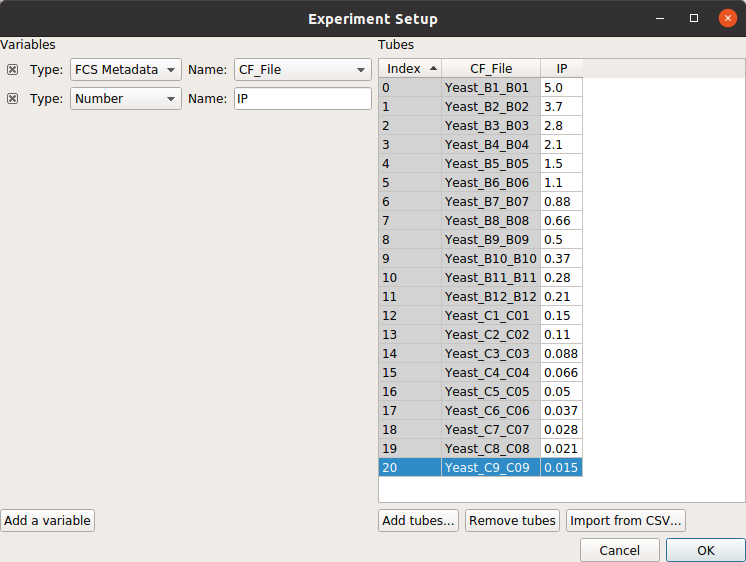Click Add a variable button
This screenshot has height=562, width=746.
(x=48, y=520)
